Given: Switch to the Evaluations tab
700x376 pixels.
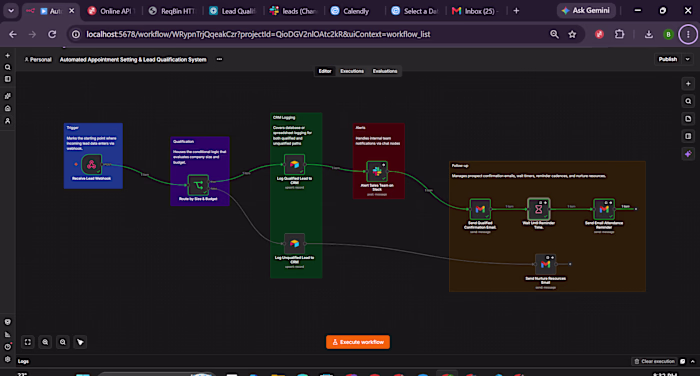Looking at the screenshot, I should pyautogui.click(x=385, y=71).
